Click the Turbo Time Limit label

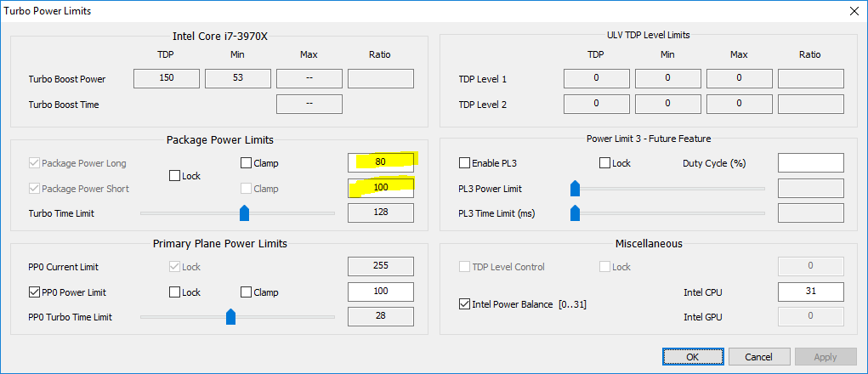click(x=61, y=213)
